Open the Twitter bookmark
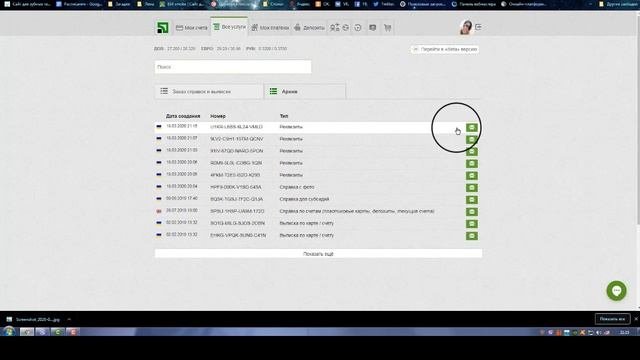Viewport: 640px width, 360px height. point(384,4)
